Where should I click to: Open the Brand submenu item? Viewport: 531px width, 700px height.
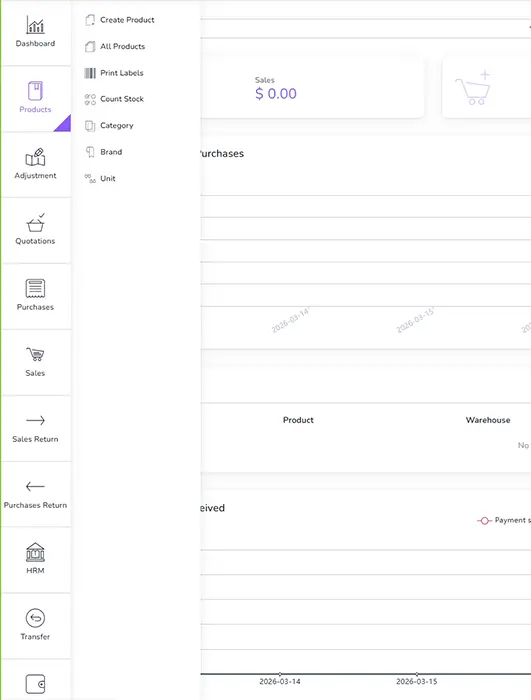point(104,152)
